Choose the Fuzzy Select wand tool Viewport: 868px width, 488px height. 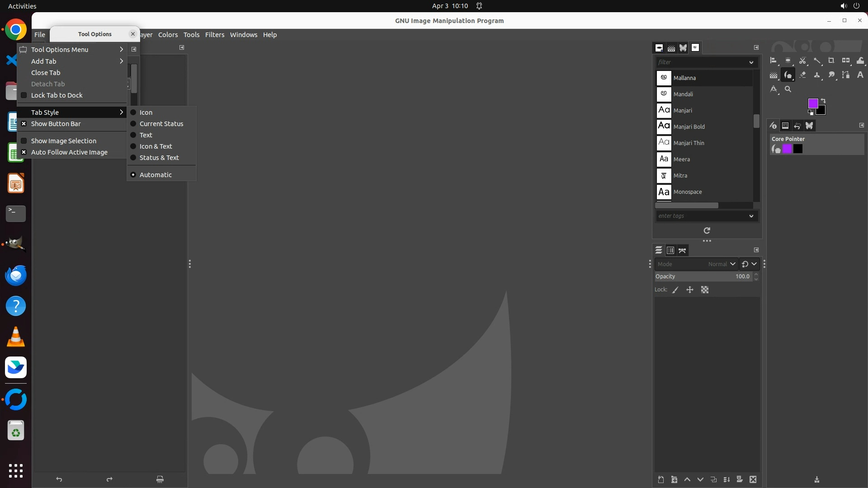(x=817, y=61)
